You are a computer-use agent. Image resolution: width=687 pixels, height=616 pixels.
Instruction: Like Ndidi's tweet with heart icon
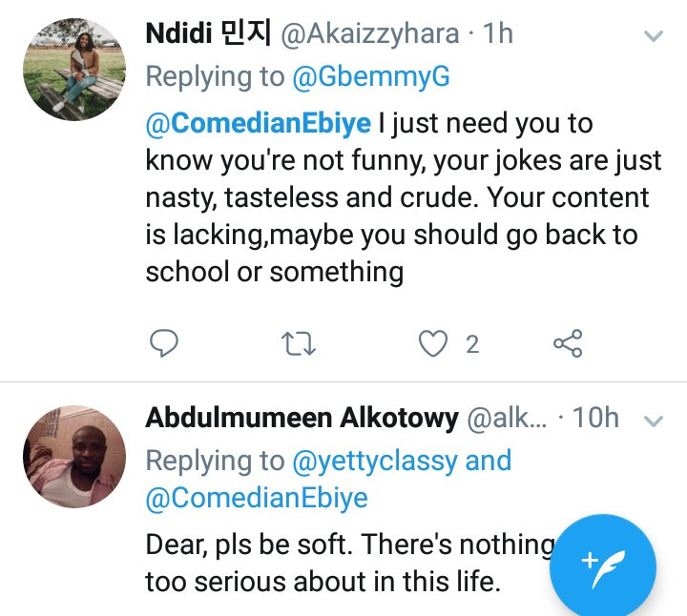point(434,343)
